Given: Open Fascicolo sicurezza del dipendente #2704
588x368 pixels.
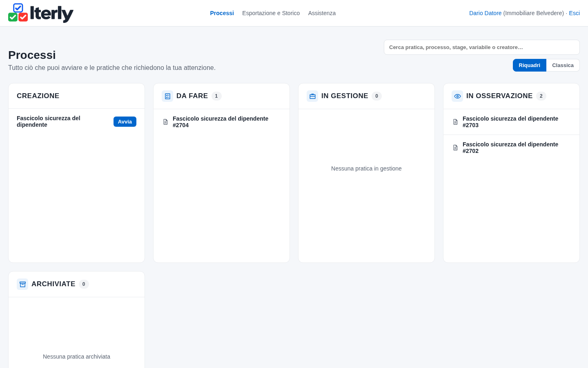Looking at the screenshot, I should click(221, 122).
